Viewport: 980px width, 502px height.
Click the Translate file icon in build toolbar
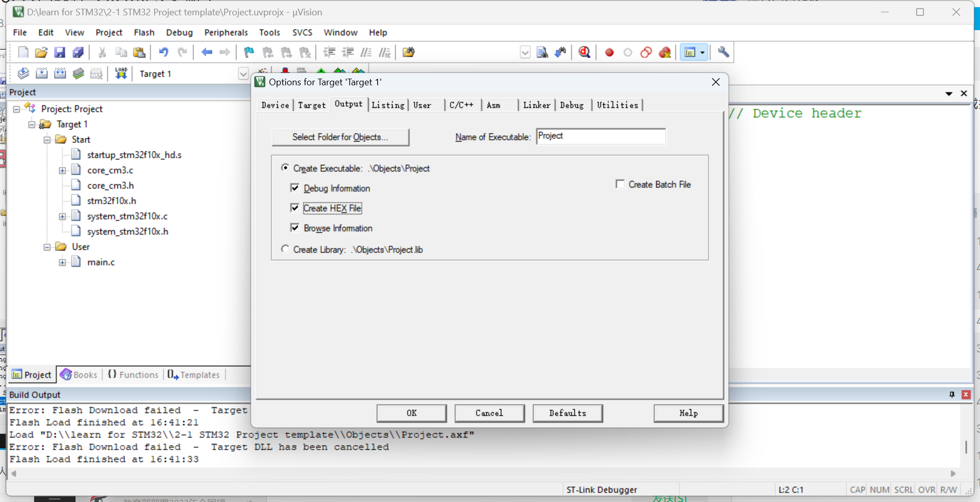point(23,74)
